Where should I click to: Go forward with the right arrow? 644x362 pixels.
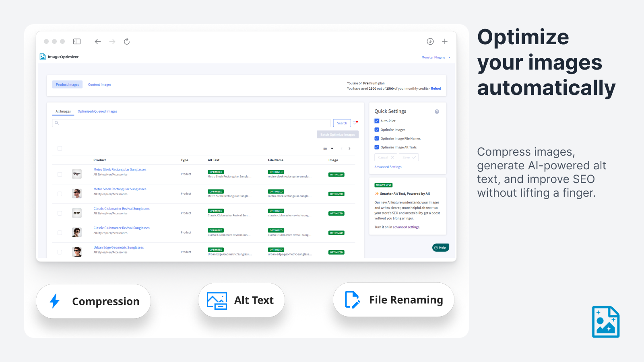112,41
